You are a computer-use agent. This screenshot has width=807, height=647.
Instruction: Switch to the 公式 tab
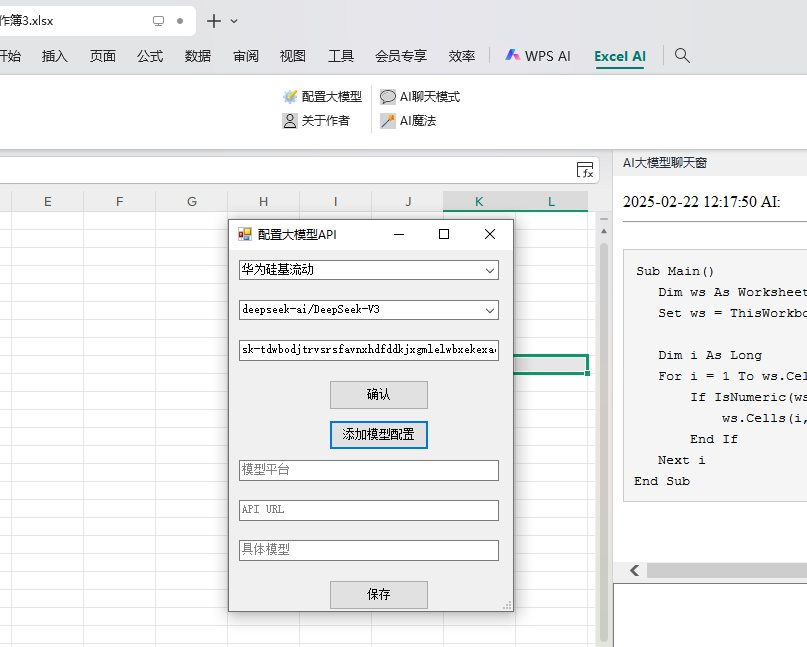click(150, 56)
